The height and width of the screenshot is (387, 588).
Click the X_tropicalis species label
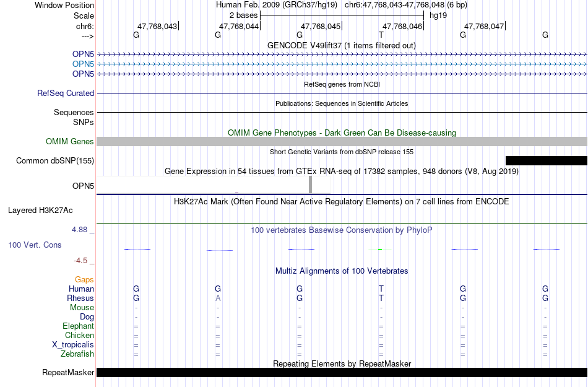(73, 345)
